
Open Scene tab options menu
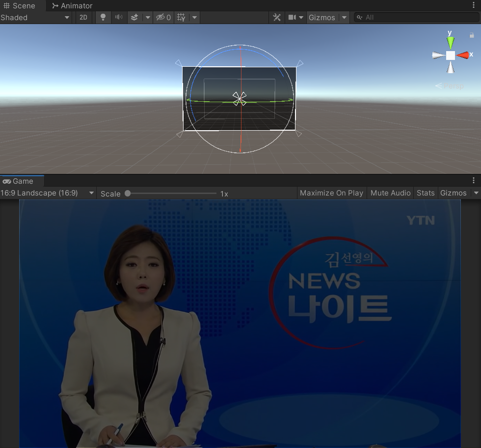(x=474, y=5)
